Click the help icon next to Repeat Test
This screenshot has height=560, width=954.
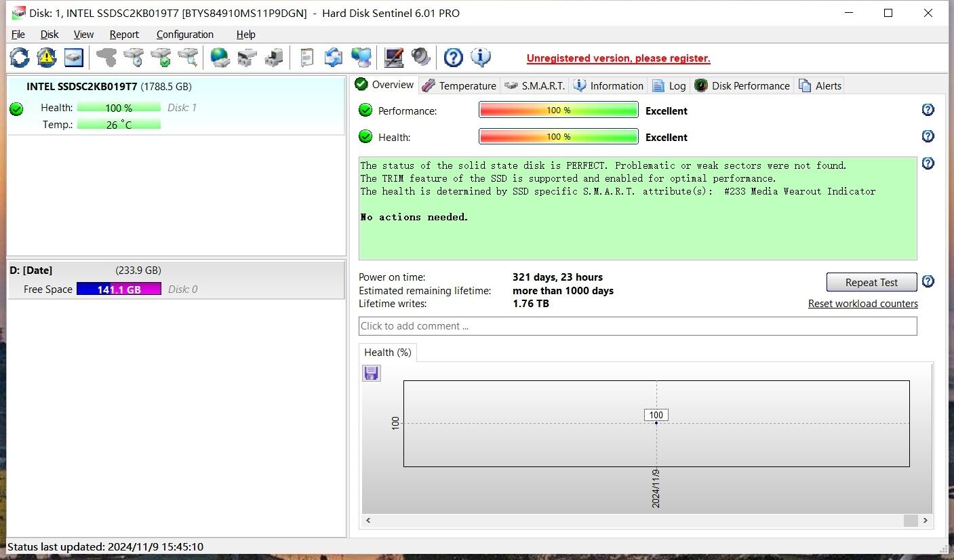(x=928, y=281)
